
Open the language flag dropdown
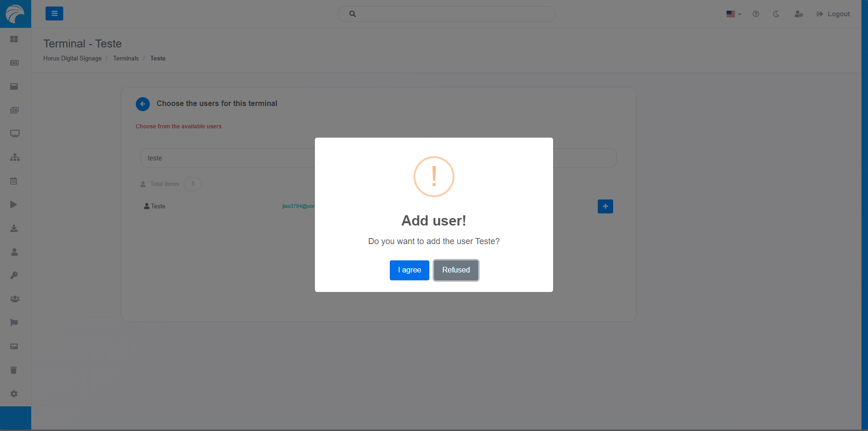point(733,14)
